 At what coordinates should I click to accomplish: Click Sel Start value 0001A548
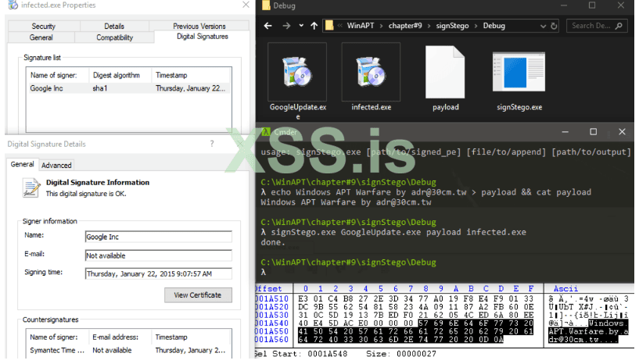tap(328, 354)
